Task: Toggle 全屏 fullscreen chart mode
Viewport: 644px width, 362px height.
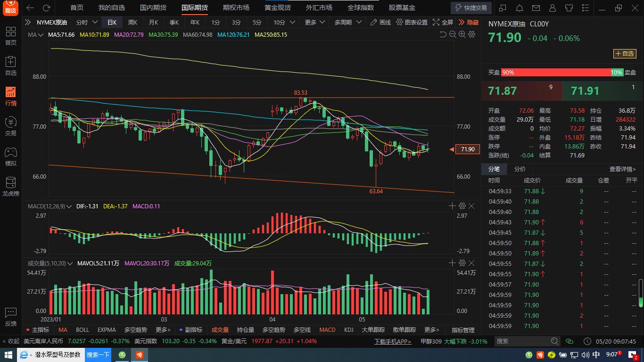Action: (443, 22)
